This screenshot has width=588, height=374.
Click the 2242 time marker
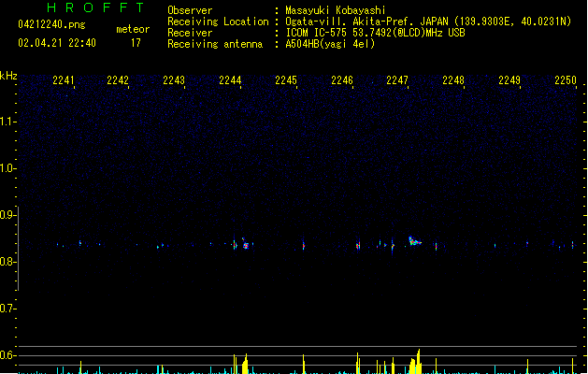(118, 80)
